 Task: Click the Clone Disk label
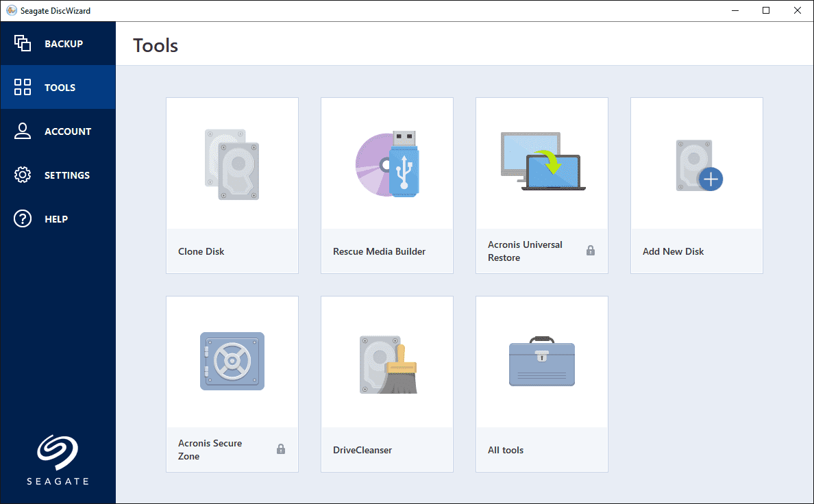[201, 251]
